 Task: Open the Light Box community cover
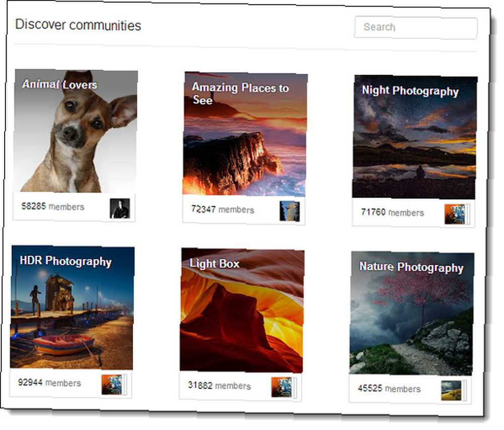pos(242,311)
